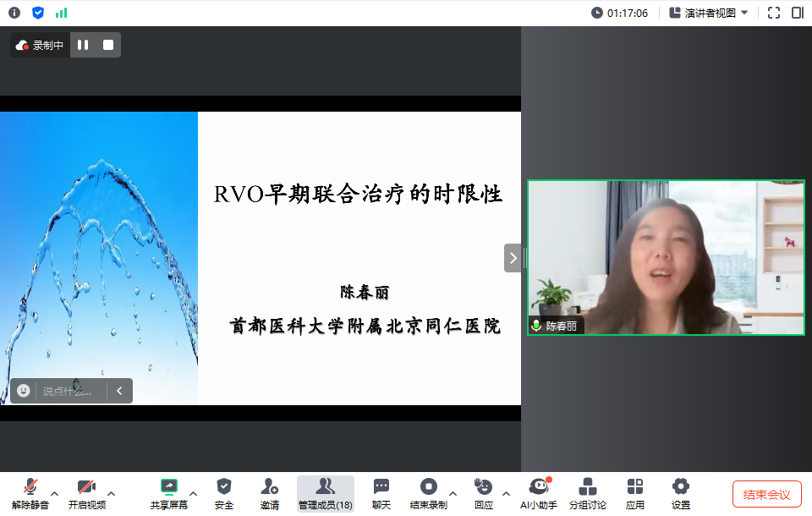Click the 录制中 cloud recording indicator
The image size is (812, 516).
click(x=40, y=45)
